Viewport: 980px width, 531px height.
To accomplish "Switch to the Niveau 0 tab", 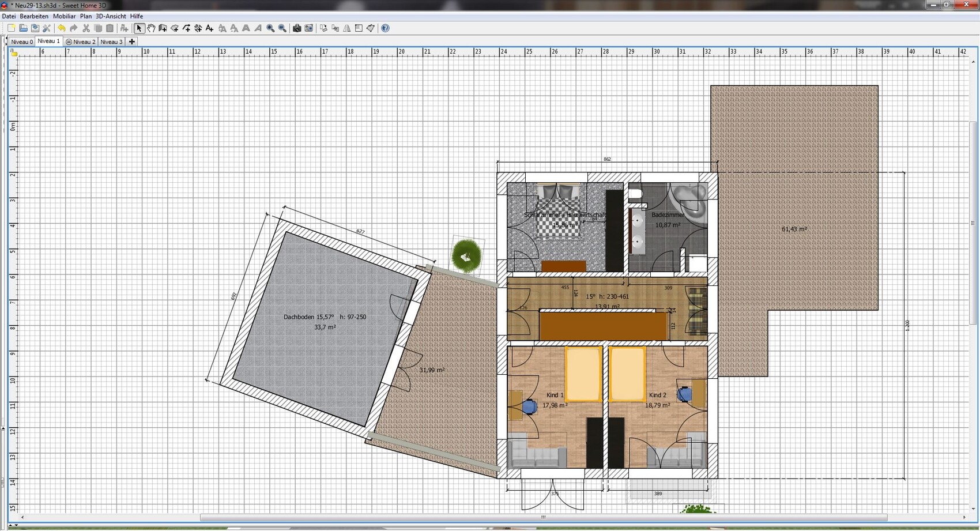I will 22,42.
